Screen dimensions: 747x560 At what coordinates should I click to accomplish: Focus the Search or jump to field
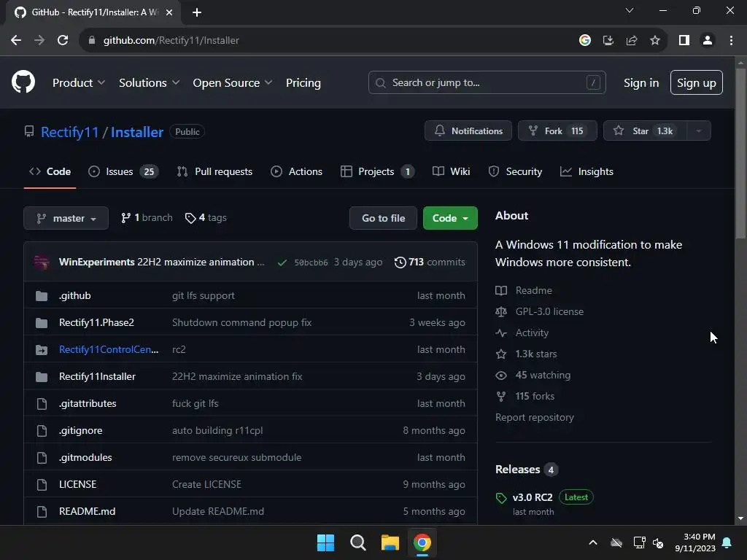click(487, 82)
